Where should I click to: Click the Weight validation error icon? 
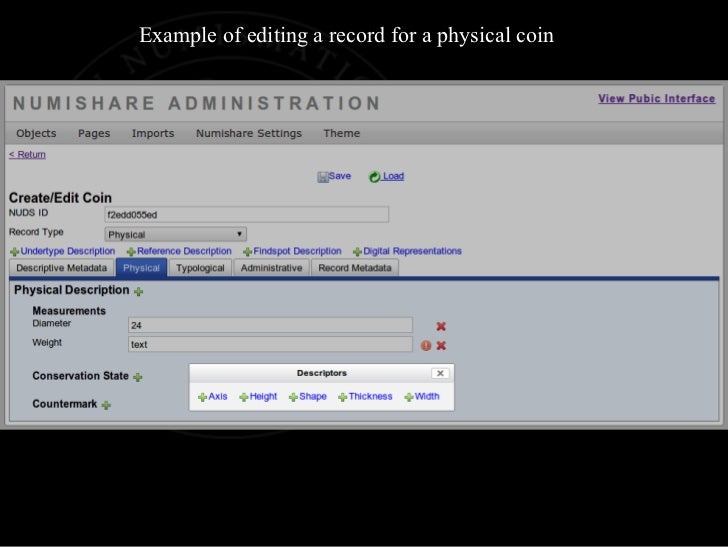tap(426, 345)
